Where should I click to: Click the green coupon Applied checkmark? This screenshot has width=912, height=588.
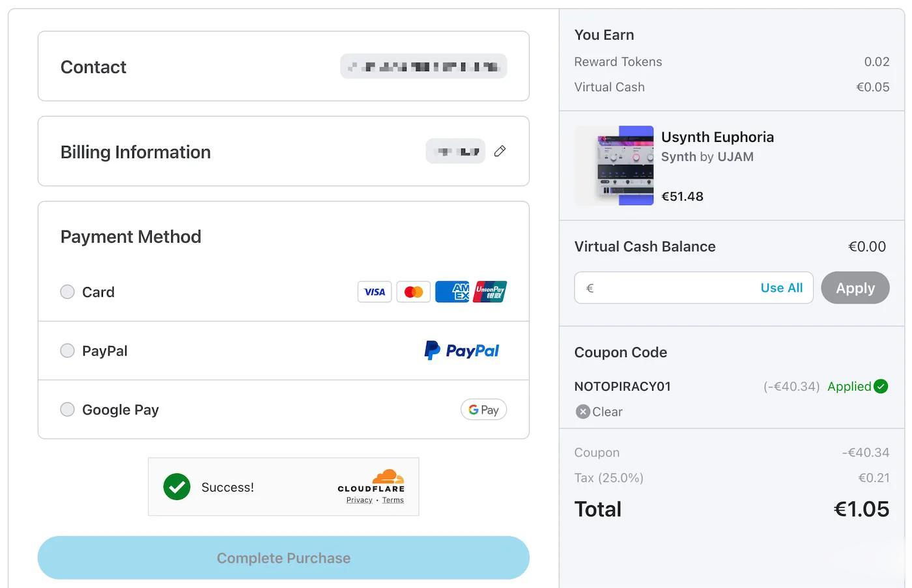pos(881,386)
